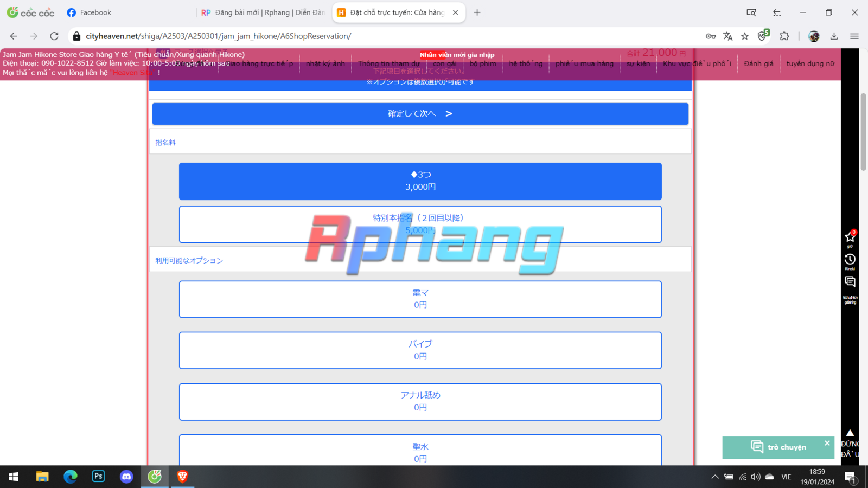The width and height of the screenshot is (868, 488).
Task: Open File Explorer from the taskbar
Action: pyautogui.click(x=42, y=477)
